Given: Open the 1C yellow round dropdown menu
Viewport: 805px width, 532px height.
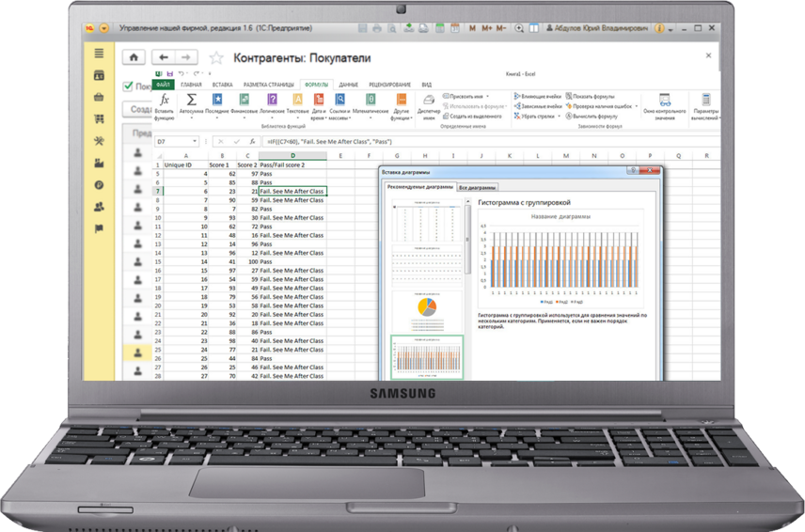Looking at the screenshot, I should [x=103, y=28].
